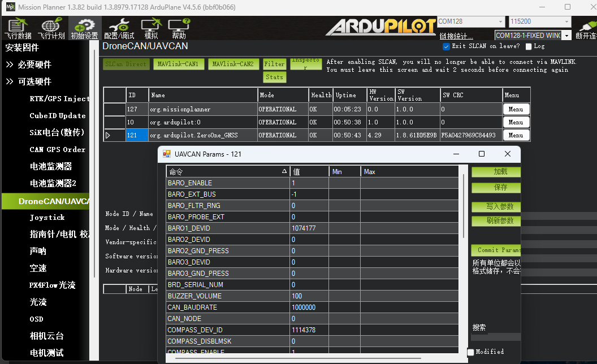The height and width of the screenshot is (364, 597).
Task: Click the ArduPilot logo
Action: [x=380, y=27]
